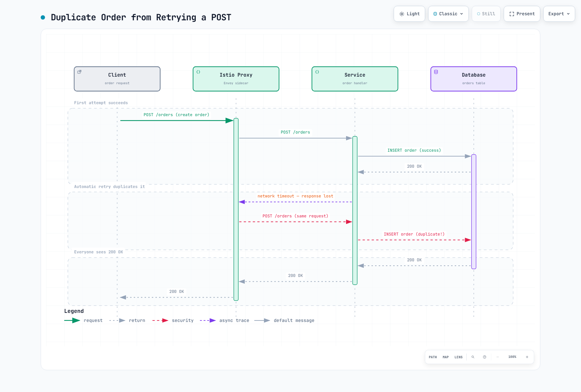Select the Service order handler box
This screenshot has width=581, height=392.
coord(355,79)
